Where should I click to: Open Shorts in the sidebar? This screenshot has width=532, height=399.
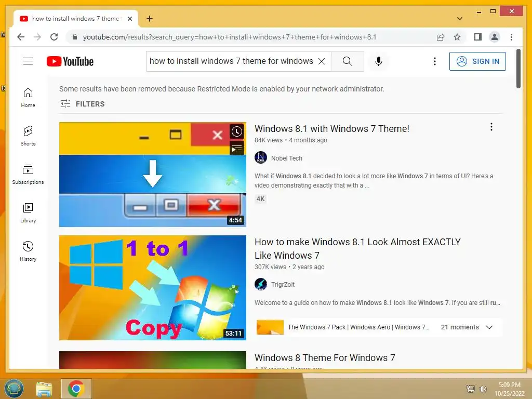click(x=28, y=136)
